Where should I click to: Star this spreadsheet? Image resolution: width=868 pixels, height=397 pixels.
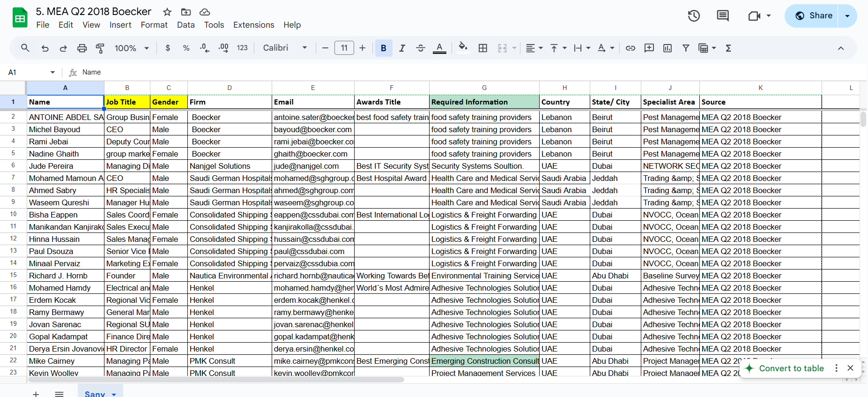167,12
